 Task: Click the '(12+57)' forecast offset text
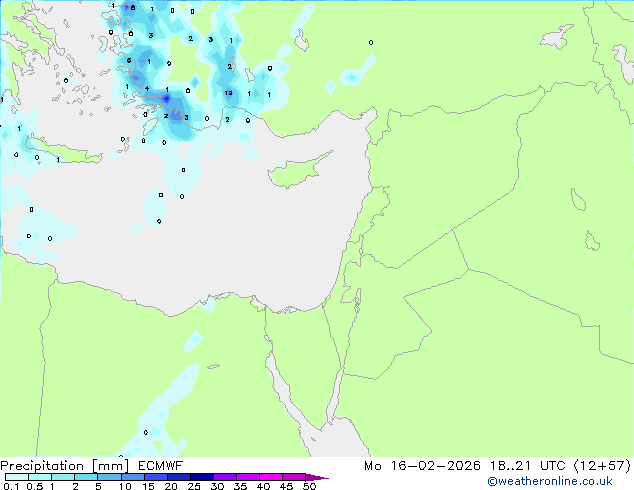[x=602, y=466]
